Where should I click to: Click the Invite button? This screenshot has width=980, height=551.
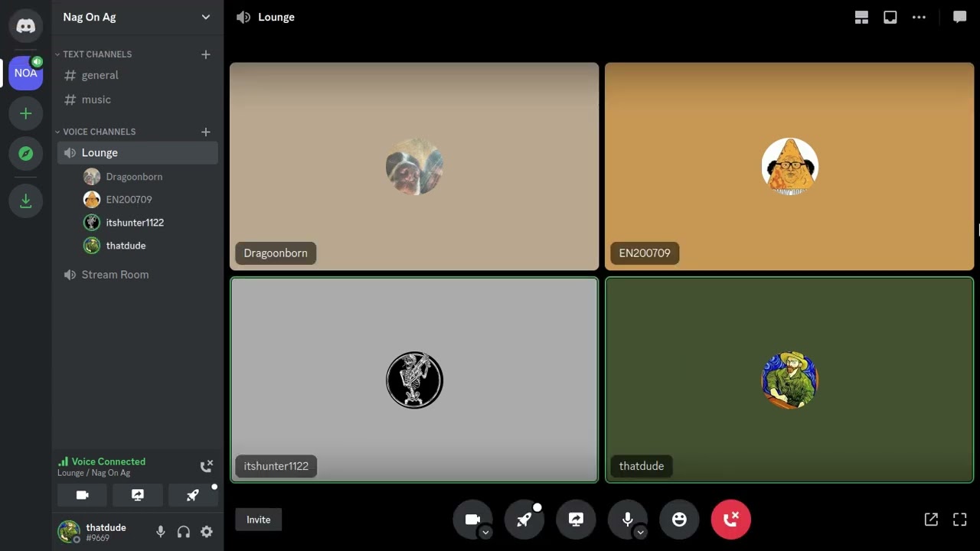pos(258,520)
